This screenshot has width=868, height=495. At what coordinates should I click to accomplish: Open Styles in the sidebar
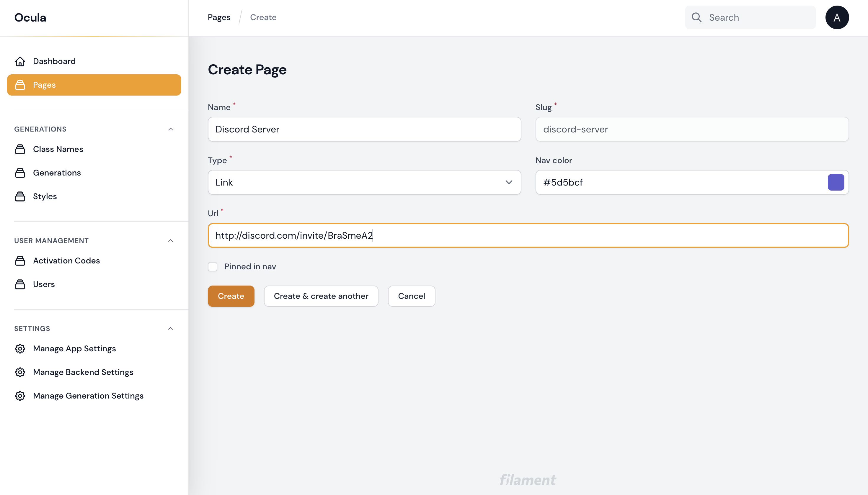pyautogui.click(x=94, y=196)
